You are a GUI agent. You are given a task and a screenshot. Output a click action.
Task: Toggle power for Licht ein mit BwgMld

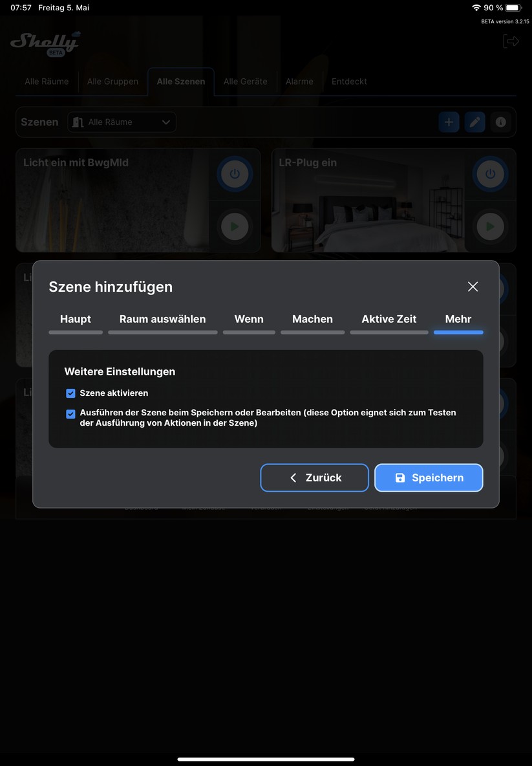coord(235,174)
